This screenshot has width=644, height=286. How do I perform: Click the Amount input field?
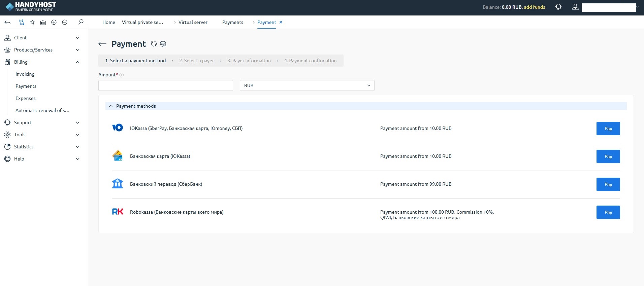pyautogui.click(x=165, y=85)
